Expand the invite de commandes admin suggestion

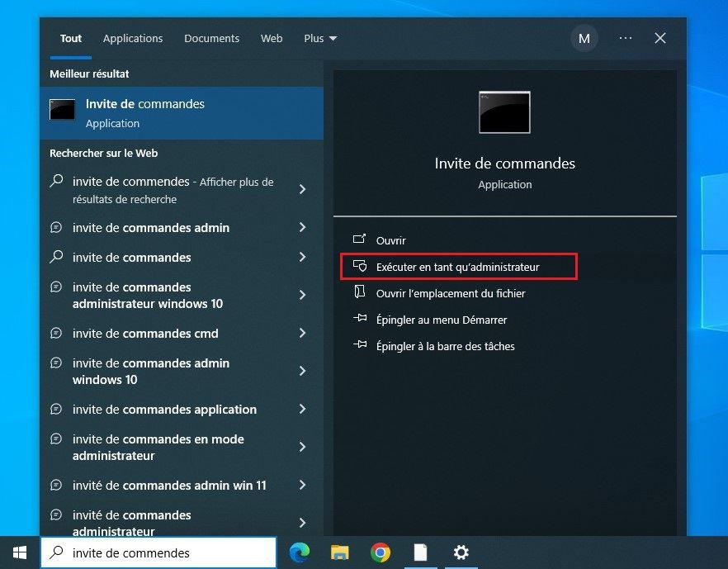click(302, 228)
